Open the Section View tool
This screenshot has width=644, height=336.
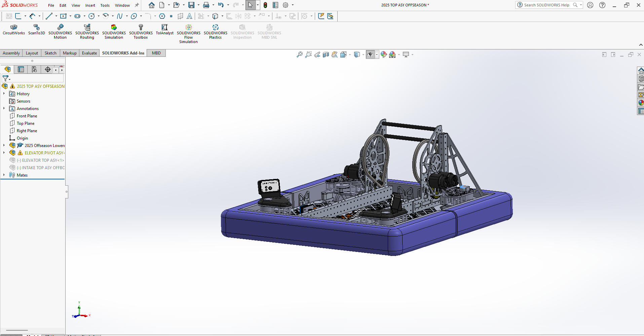click(x=326, y=54)
